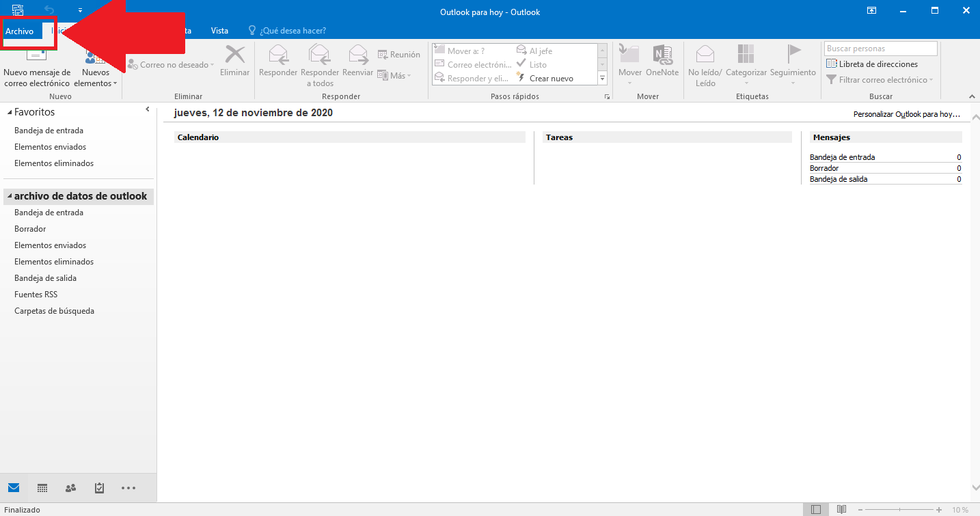Screen dimensions: 980x516
Task: Switch to Tasks view icon
Action: (x=99, y=488)
